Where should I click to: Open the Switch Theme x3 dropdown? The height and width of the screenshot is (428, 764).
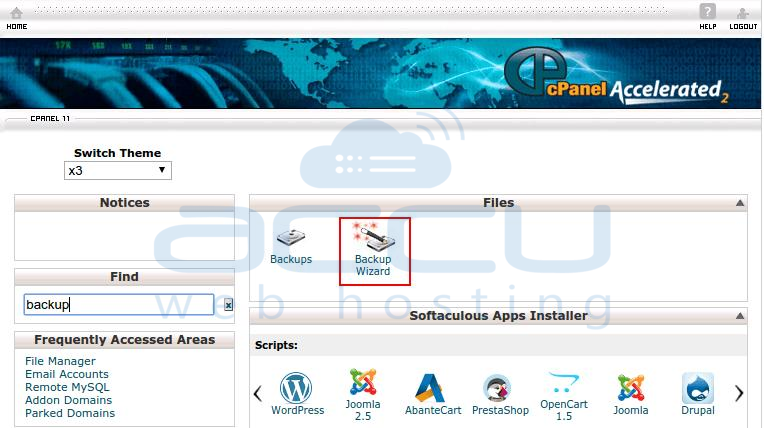click(118, 171)
